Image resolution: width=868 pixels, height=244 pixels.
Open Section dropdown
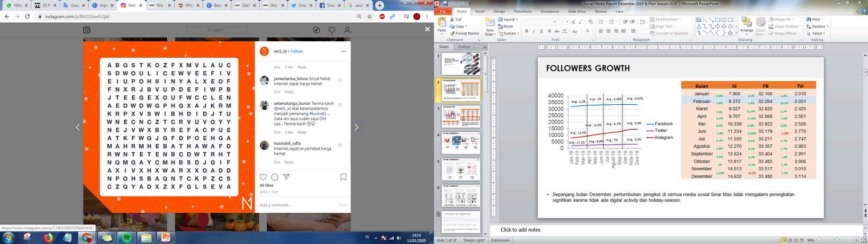point(508,33)
